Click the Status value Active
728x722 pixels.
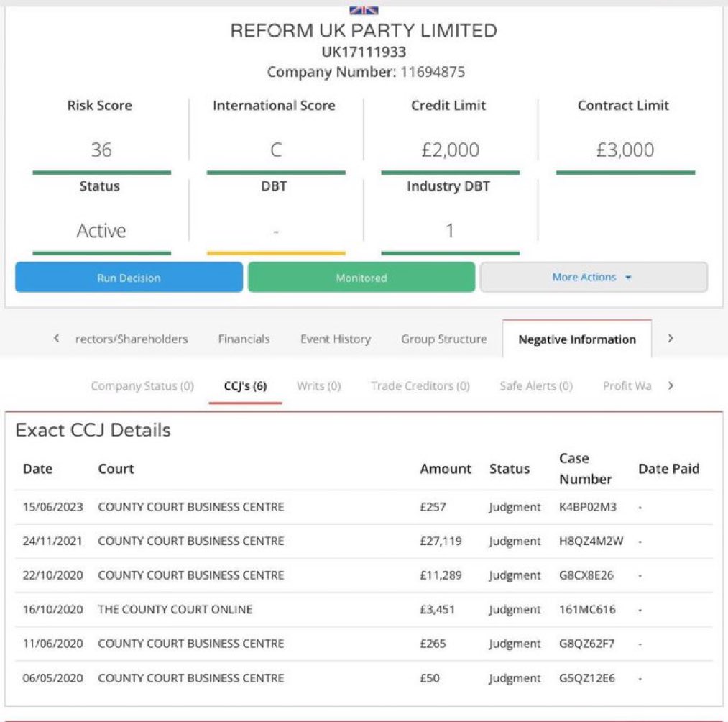point(101,230)
